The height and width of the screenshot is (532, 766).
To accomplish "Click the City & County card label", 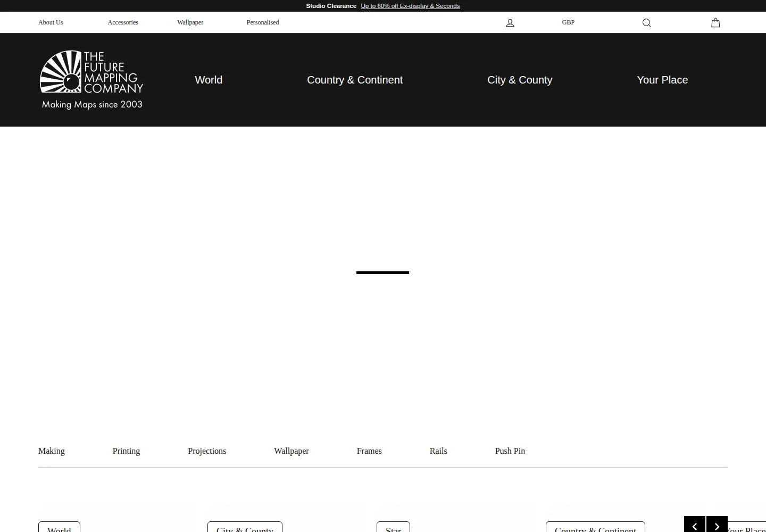I will coord(245,527).
